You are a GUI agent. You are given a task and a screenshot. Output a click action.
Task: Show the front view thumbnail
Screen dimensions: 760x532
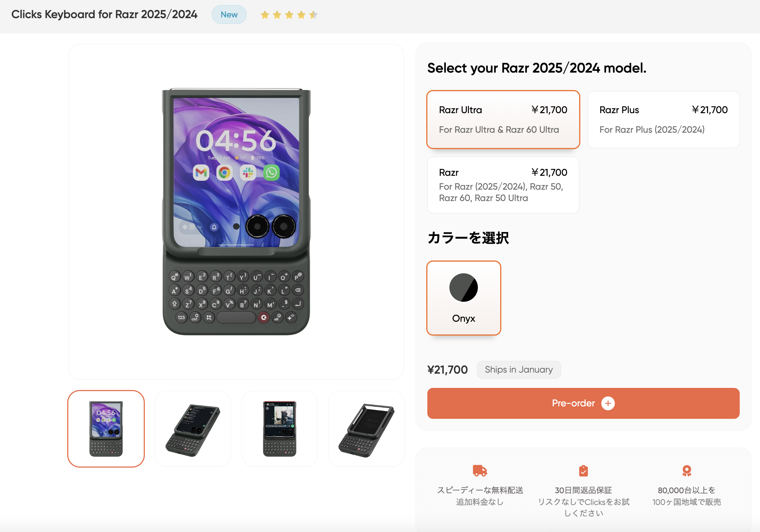pos(106,428)
